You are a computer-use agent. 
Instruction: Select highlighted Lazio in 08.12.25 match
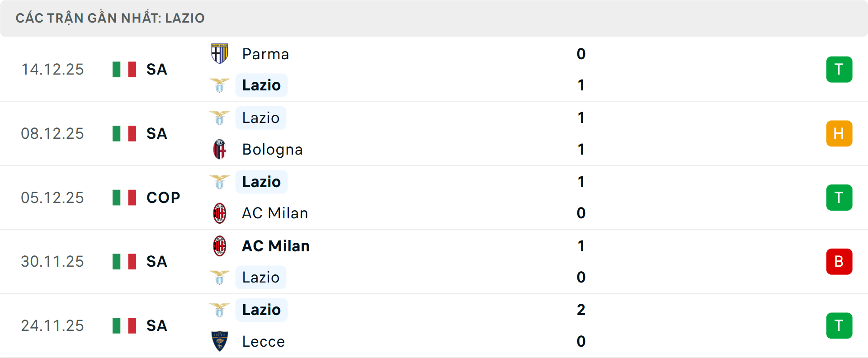click(261, 118)
